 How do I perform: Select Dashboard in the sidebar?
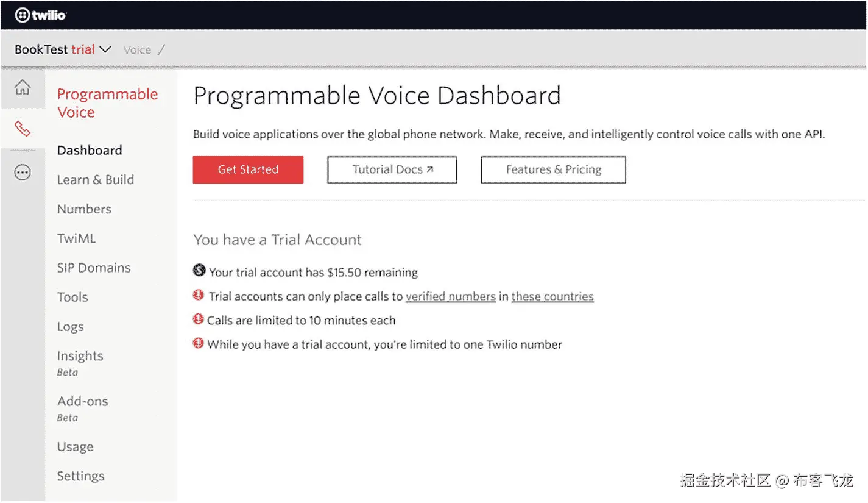click(x=90, y=150)
